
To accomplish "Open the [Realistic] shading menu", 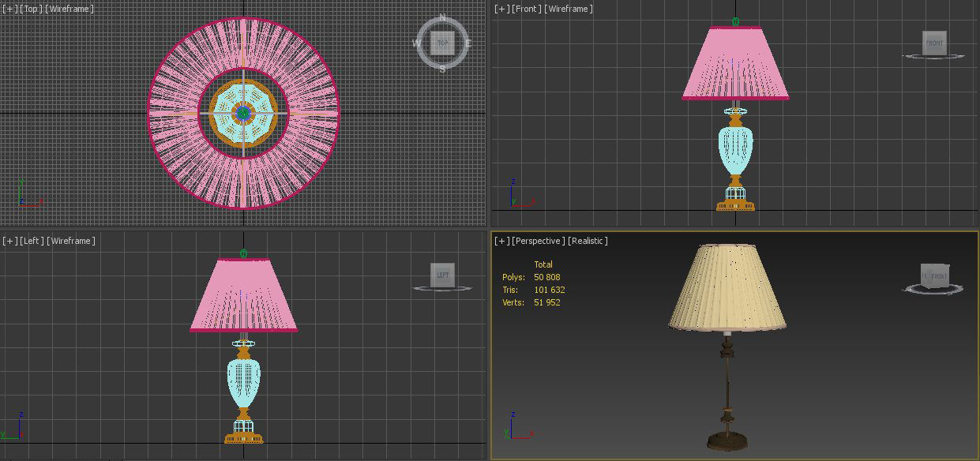I will pyautogui.click(x=588, y=241).
